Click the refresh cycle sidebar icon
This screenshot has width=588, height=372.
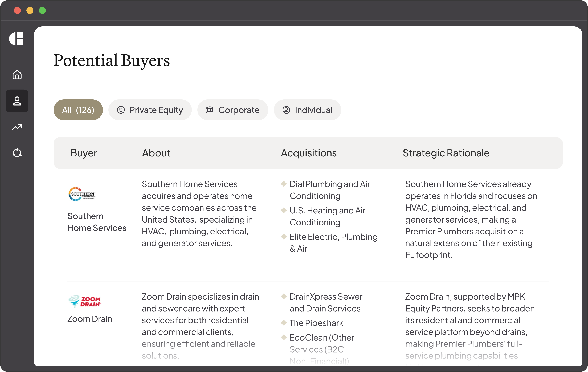[x=17, y=153]
